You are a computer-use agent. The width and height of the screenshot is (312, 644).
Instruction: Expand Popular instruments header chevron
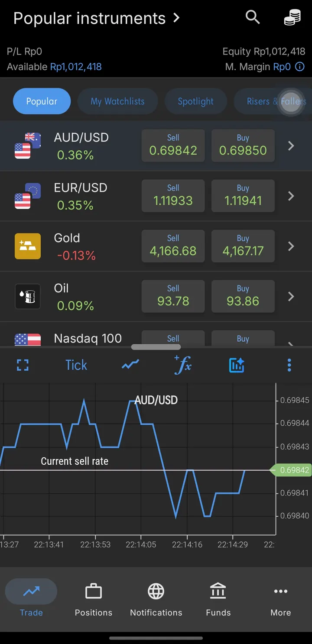[x=176, y=18]
